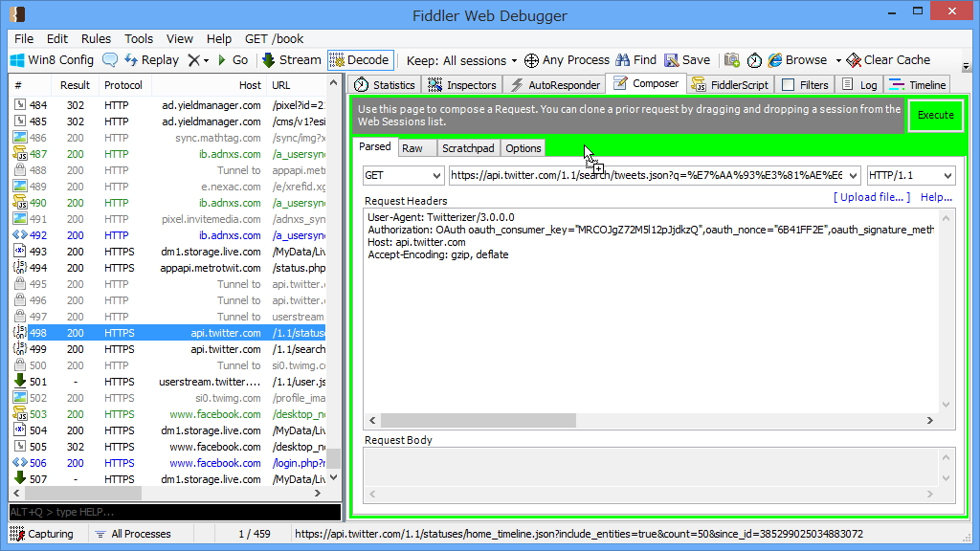Open the Edit menu
The height and width of the screenshot is (551, 980).
[56, 38]
